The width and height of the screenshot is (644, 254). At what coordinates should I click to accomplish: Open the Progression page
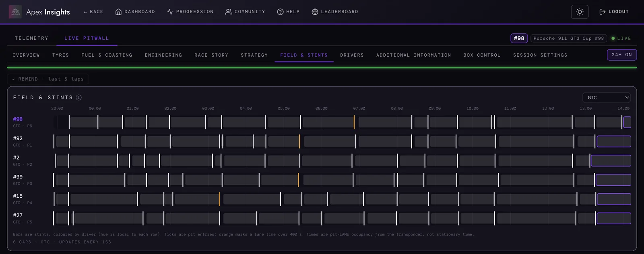click(x=195, y=12)
